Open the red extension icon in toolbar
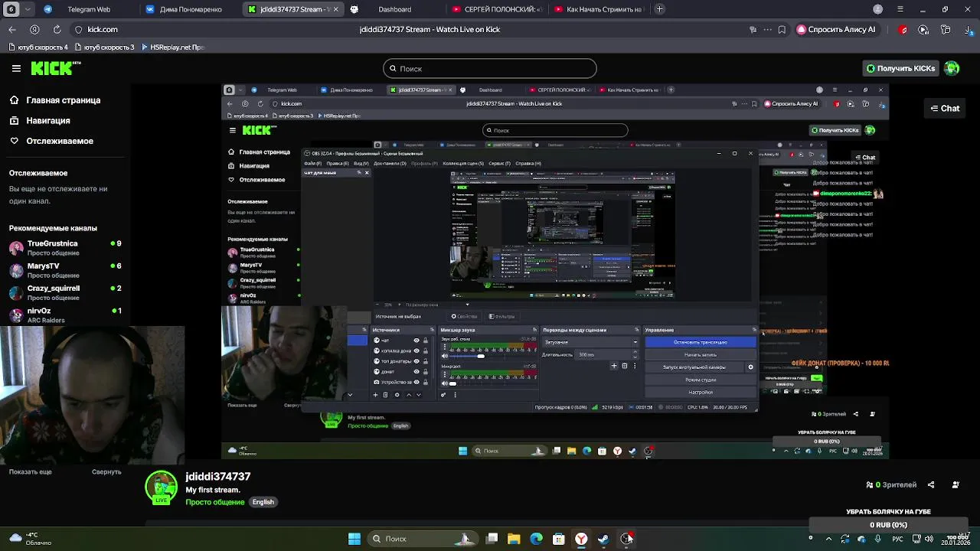The height and width of the screenshot is (551, 980). pos(903,29)
